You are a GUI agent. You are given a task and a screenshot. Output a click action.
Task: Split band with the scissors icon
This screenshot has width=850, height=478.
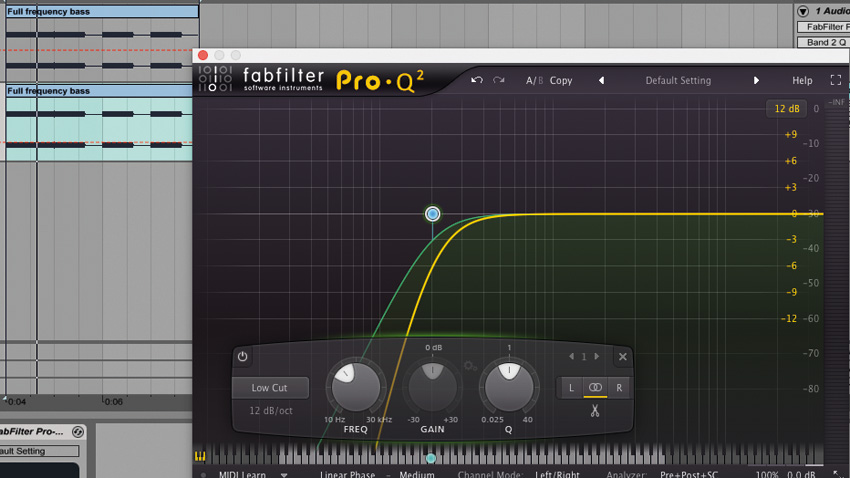[595, 411]
